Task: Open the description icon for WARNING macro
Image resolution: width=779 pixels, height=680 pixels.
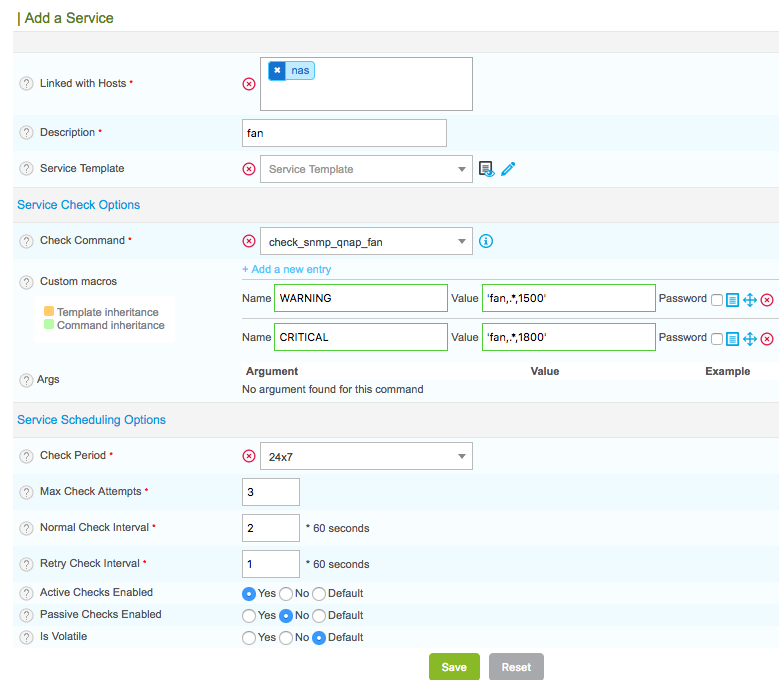Action: point(733,299)
